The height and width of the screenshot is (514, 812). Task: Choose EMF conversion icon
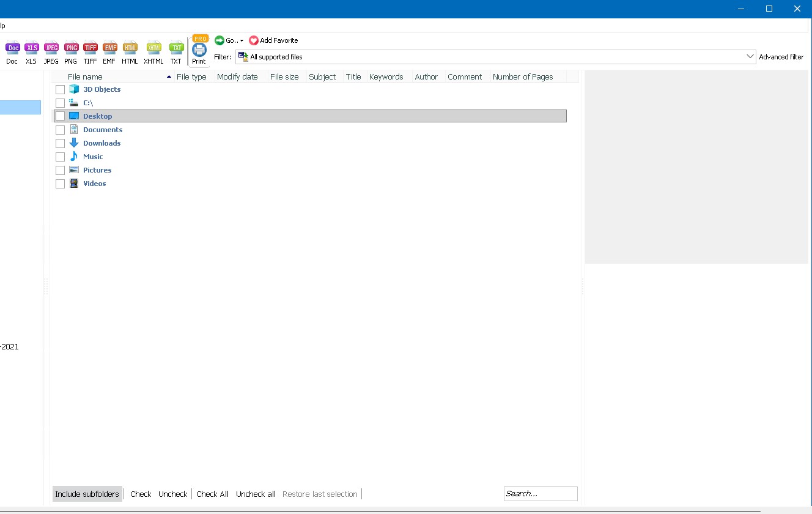coord(110,48)
